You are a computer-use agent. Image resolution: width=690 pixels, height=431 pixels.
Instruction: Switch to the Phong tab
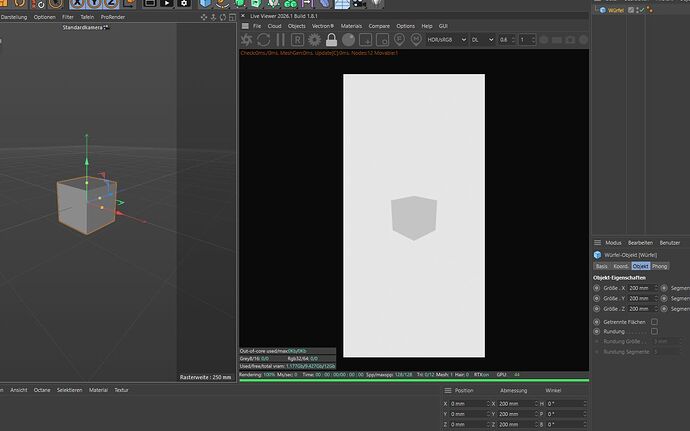click(x=660, y=266)
